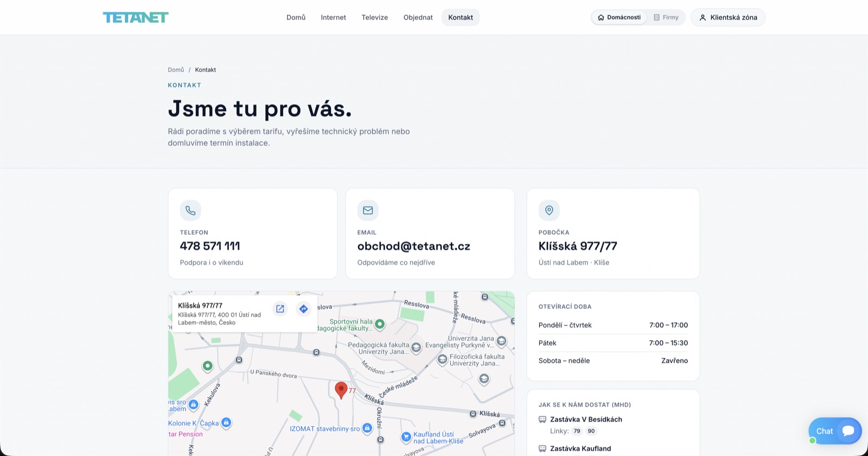Go to the Domů menu item
868x456 pixels.
point(296,17)
